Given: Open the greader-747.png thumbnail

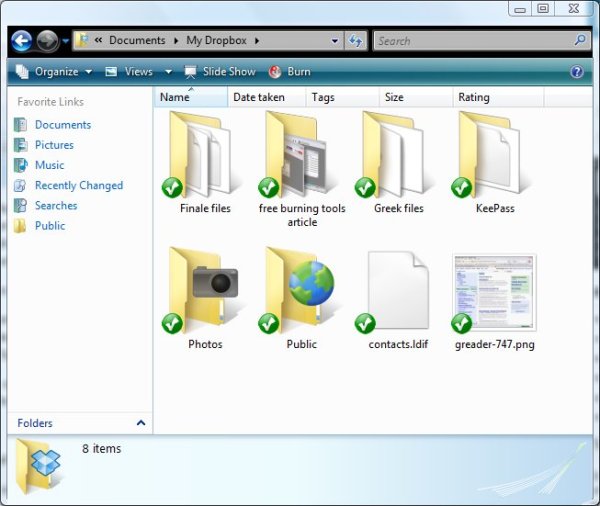Looking at the screenshot, I should tap(494, 290).
